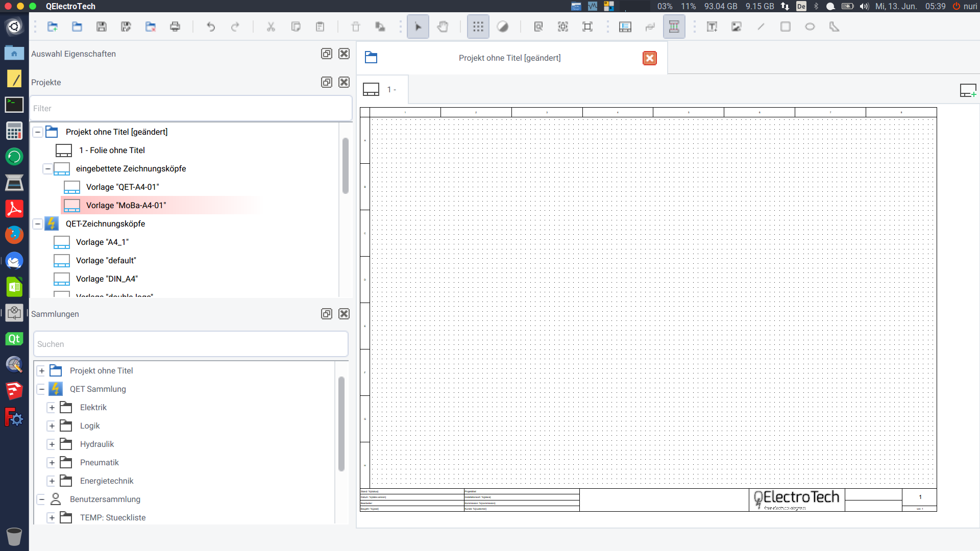Click the add new folio icon
The width and height of the screenshot is (980, 551).
point(968,90)
